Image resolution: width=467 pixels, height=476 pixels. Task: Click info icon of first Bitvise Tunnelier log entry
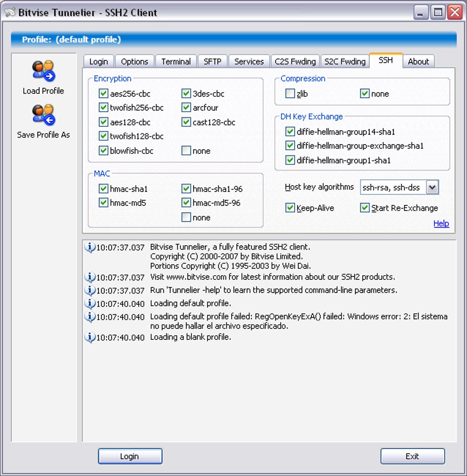[90, 247]
